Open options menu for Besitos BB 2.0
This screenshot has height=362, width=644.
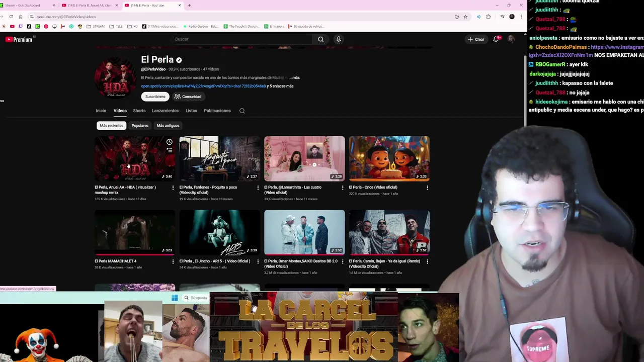[x=343, y=261]
